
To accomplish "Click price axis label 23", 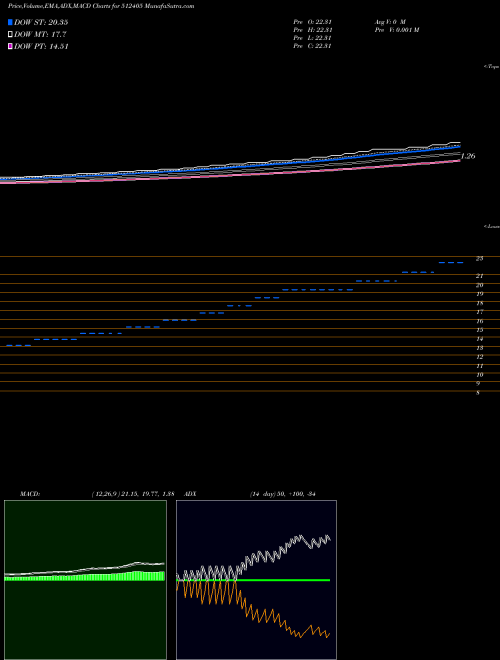I will pos(479,258).
